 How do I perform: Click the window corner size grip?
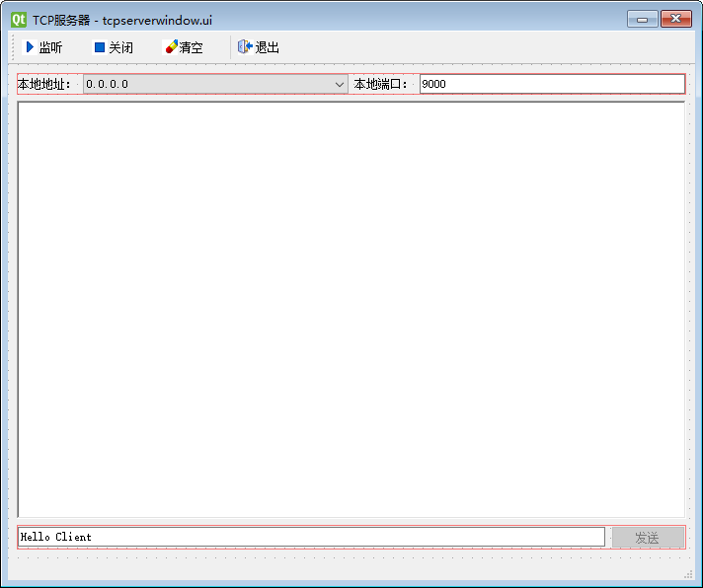tap(688, 574)
